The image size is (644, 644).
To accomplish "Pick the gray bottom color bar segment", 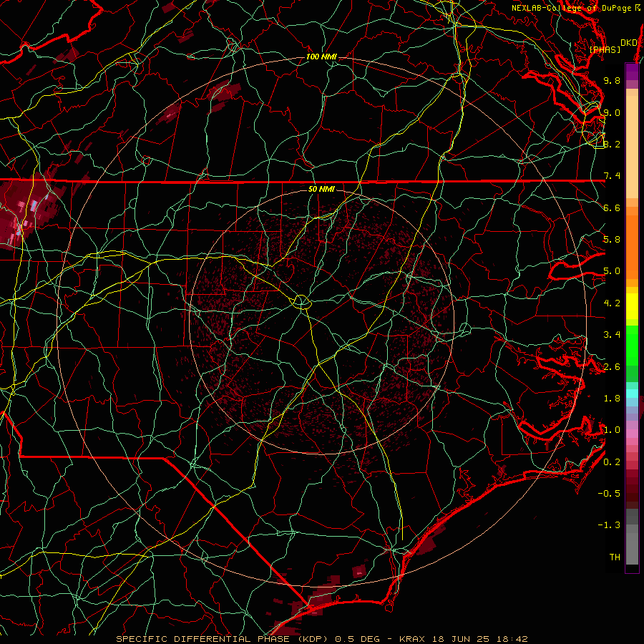I will pos(632,546).
